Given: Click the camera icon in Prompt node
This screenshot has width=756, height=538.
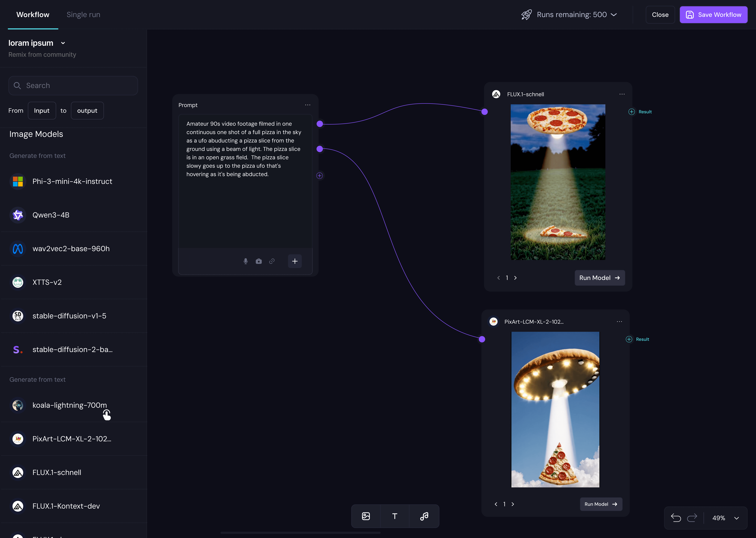Looking at the screenshot, I should click(x=259, y=261).
